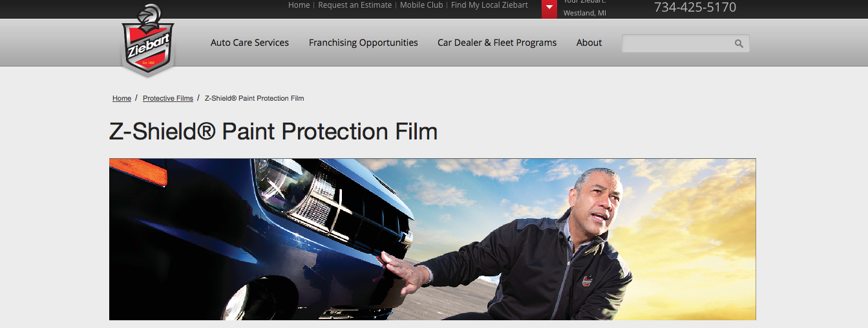Click the Z-Shield breadcrumb current page

coord(254,98)
